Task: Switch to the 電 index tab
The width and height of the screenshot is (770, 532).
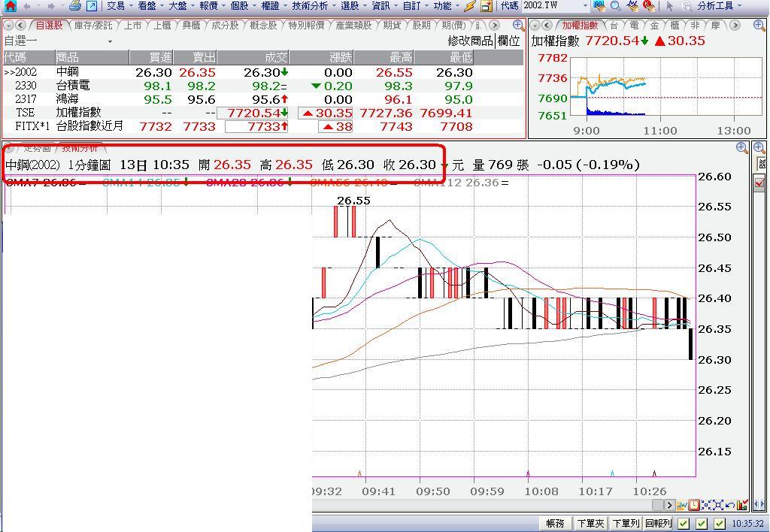Action: pos(635,25)
